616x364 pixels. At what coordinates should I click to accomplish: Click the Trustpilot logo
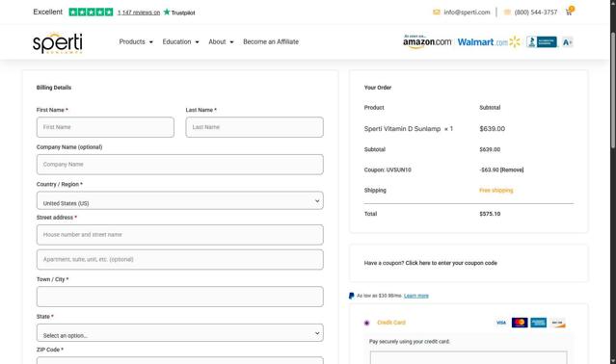point(179,13)
